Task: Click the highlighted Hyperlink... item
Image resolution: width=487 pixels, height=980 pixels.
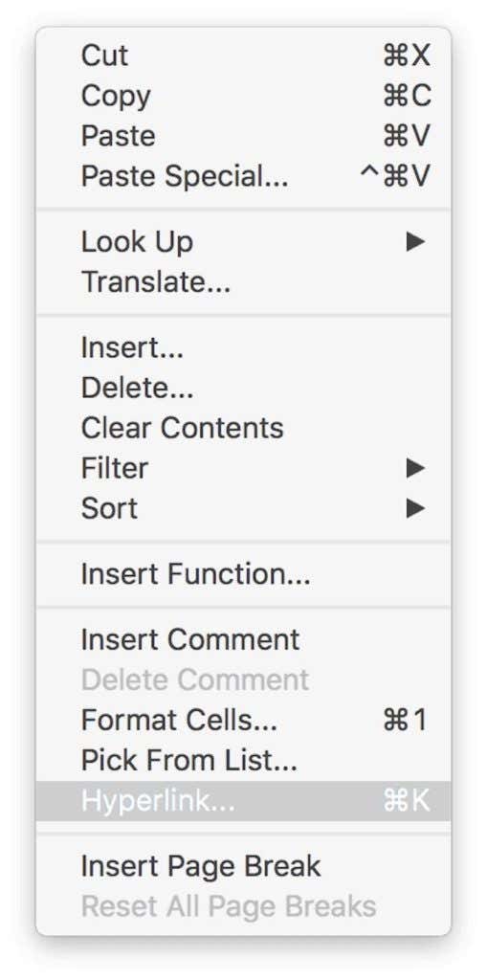Action: [243, 801]
